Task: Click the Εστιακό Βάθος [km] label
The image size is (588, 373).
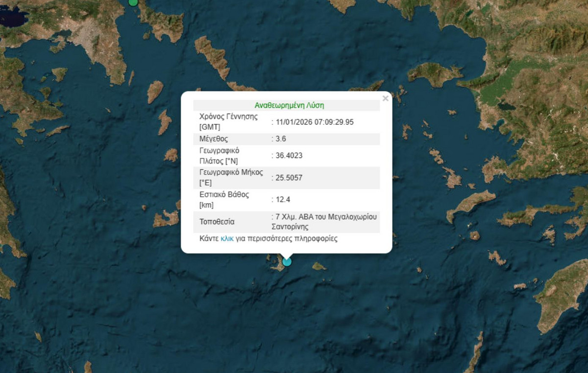Action: (x=224, y=199)
